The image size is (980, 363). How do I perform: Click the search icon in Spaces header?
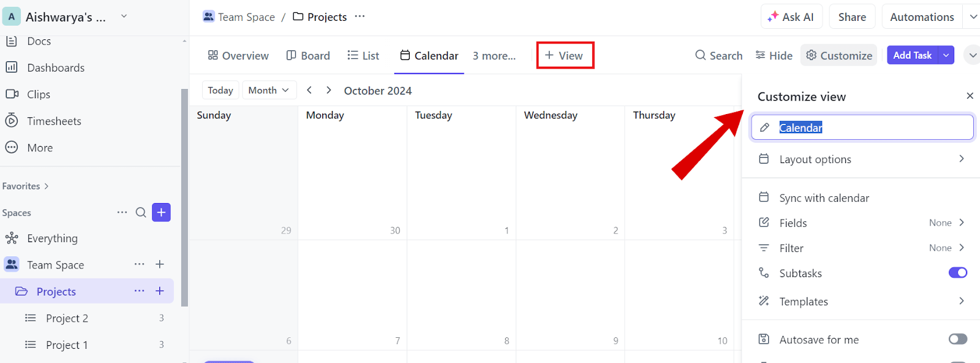click(141, 213)
